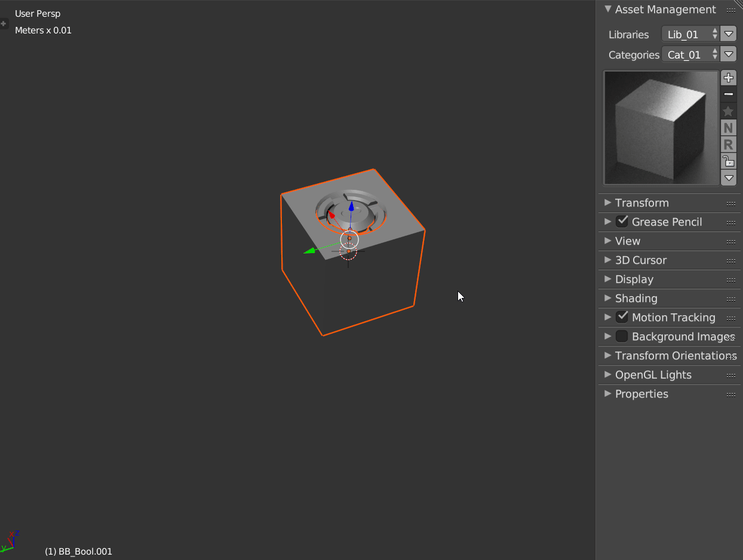Expand the Transform panel
This screenshot has height=560, width=743.
[x=607, y=203]
